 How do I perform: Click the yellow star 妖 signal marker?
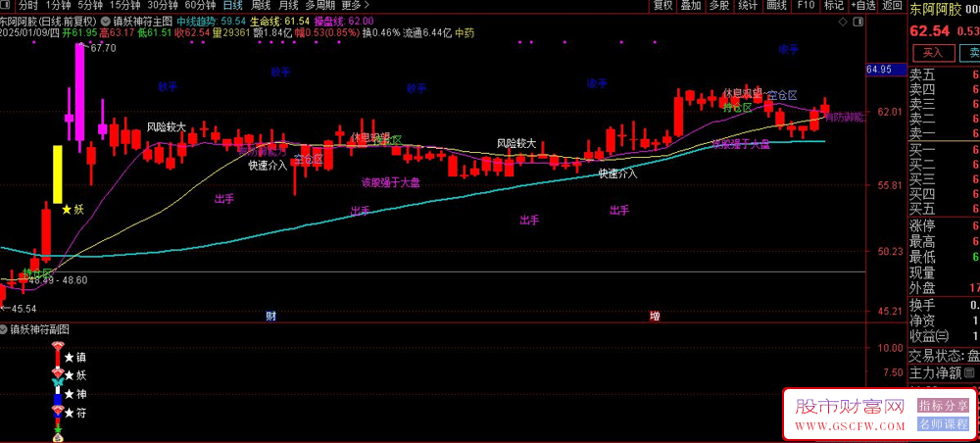point(67,209)
